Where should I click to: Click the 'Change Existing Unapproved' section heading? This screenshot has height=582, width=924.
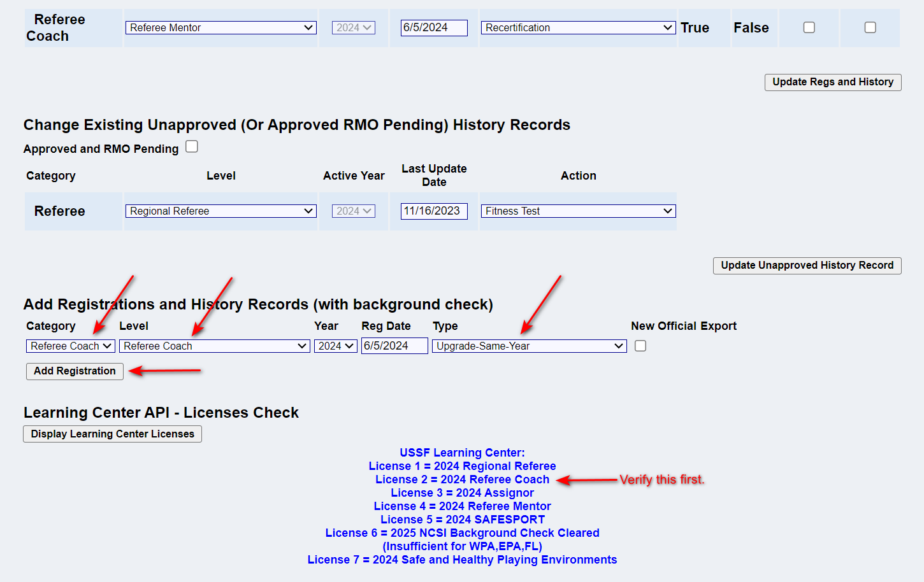point(297,125)
